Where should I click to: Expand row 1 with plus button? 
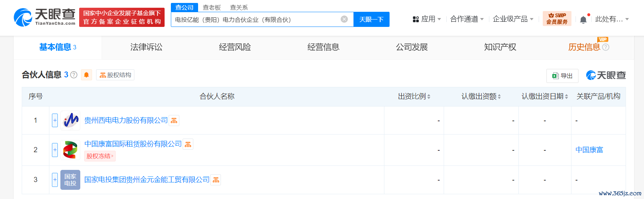click(x=55, y=121)
